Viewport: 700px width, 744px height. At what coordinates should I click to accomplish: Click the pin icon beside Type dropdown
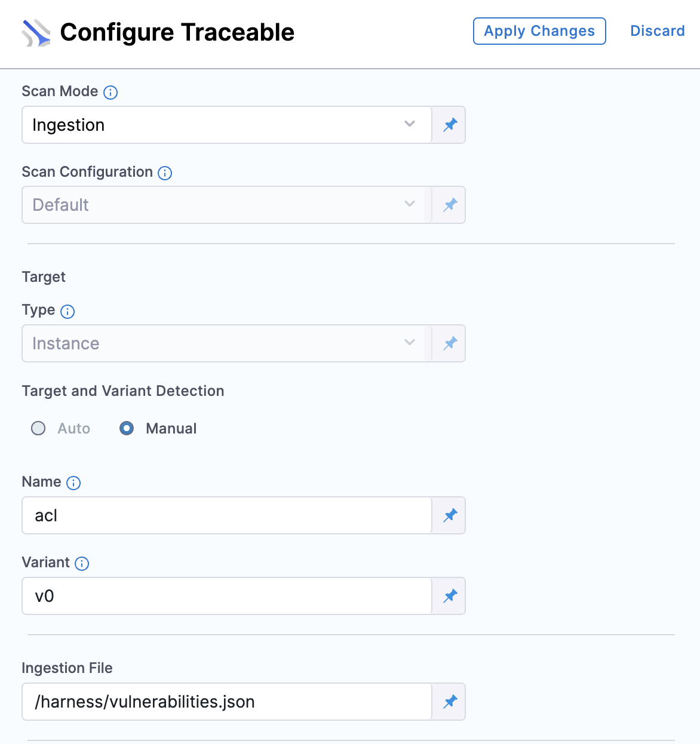click(x=450, y=343)
